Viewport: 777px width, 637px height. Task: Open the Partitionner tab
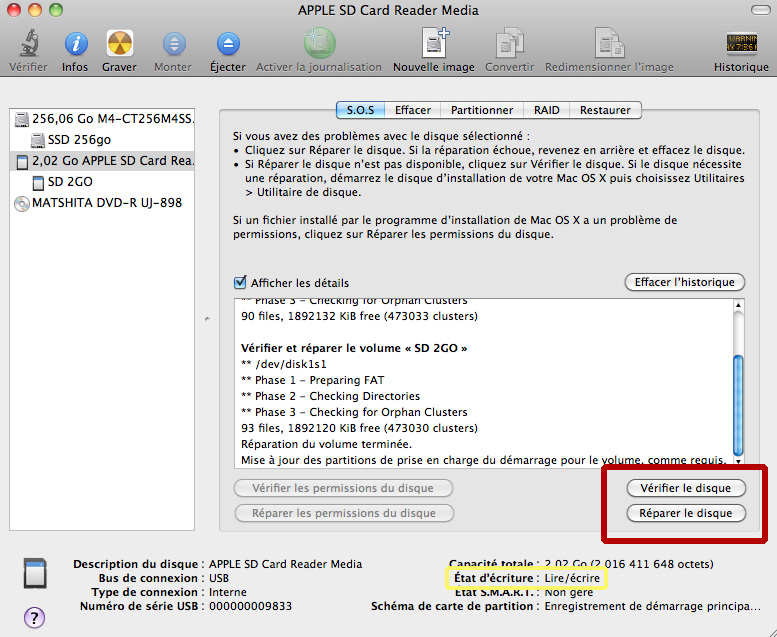coord(482,110)
